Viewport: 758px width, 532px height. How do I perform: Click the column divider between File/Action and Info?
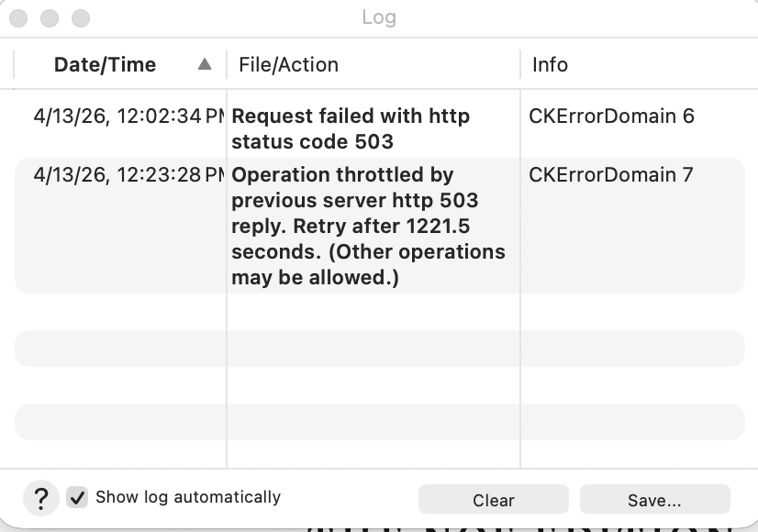click(x=520, y=65)
